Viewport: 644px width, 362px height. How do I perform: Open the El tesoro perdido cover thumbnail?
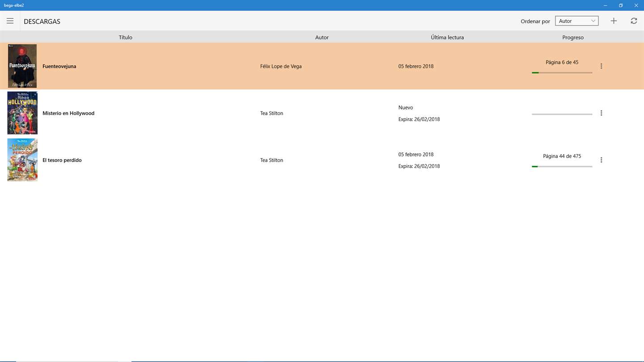coord(22,160)
